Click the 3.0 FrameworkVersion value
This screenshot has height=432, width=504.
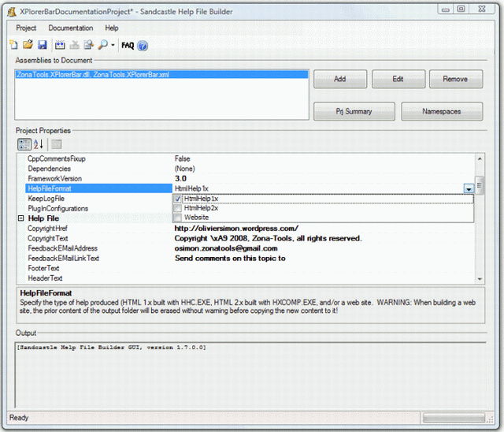180,179
